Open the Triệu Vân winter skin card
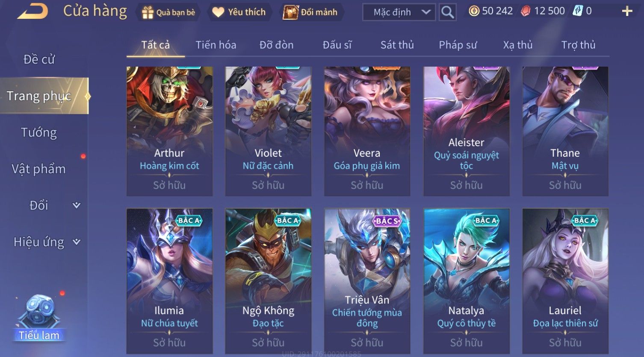644x357 pixels. pos(367,281)
